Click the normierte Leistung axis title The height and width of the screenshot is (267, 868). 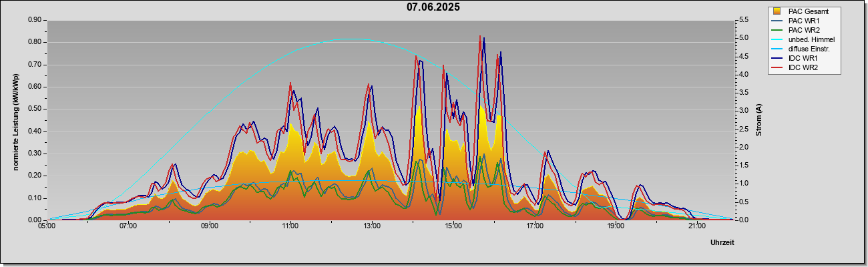click(x=15, y=120)
